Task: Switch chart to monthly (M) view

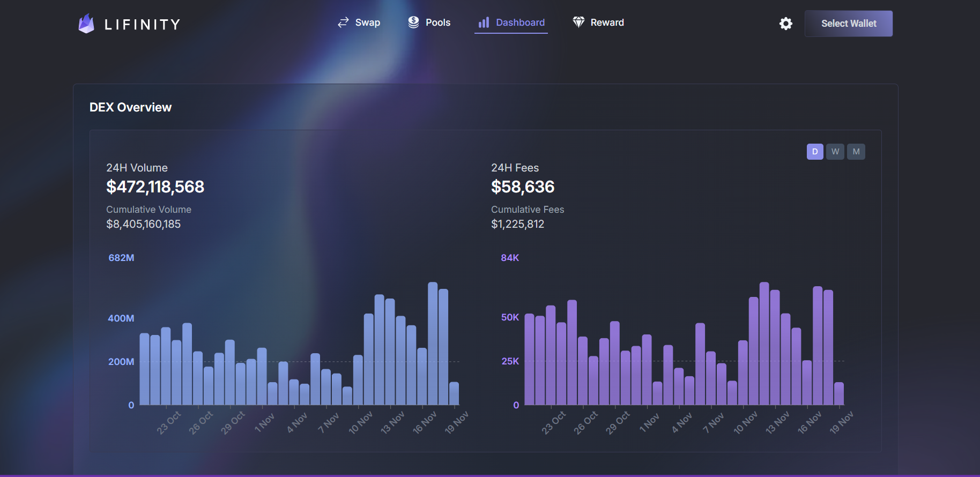Action: pos(856,152)
